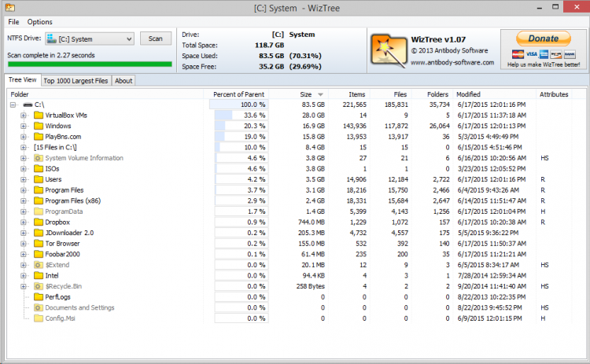590x364 pixels.
Task: Expand the Dropbox folder node
Action: tap(24, 222)
